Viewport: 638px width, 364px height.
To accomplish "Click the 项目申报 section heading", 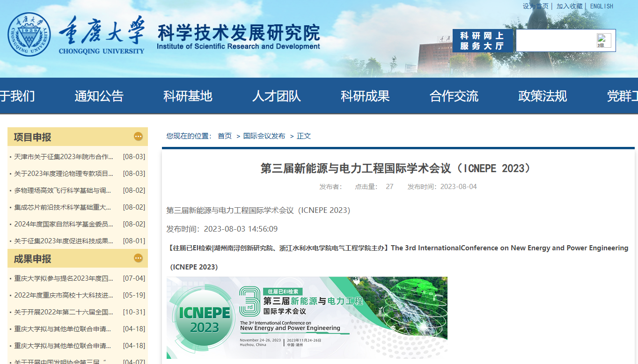I will click(32, 137).
